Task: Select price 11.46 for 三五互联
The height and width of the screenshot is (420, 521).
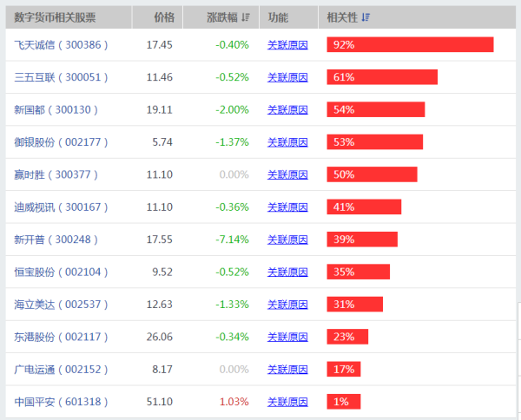Action: pos(160,77)
